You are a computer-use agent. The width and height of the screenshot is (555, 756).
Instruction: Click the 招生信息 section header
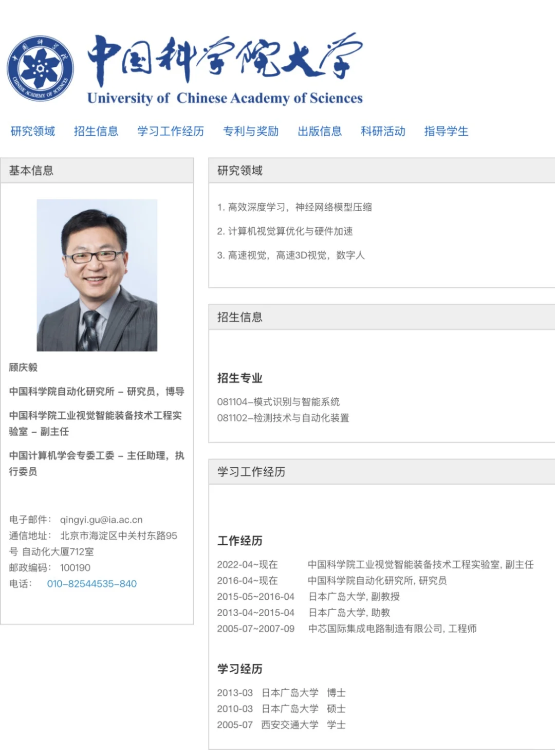click(382, 317)
